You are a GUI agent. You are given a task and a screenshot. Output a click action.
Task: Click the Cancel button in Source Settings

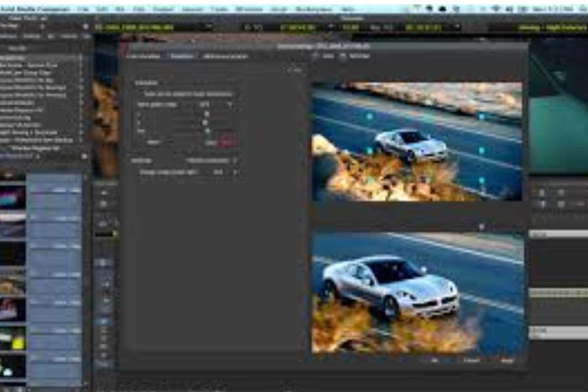[471, 360]
